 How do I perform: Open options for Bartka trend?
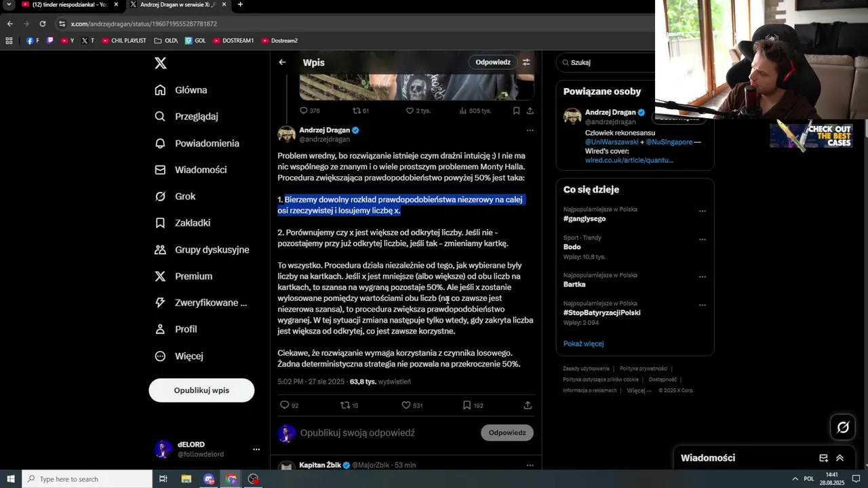coord(702,277)
